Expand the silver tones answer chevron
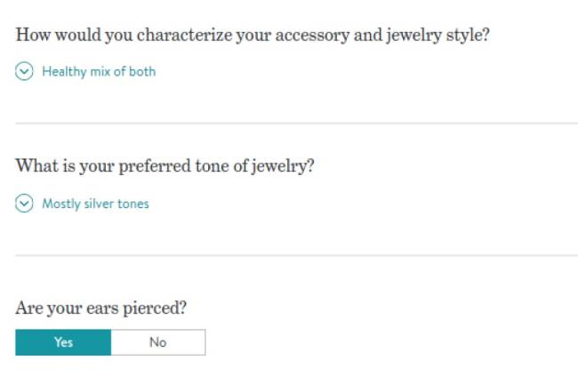Viewport: 578px width, 392px height. [24, 204]
